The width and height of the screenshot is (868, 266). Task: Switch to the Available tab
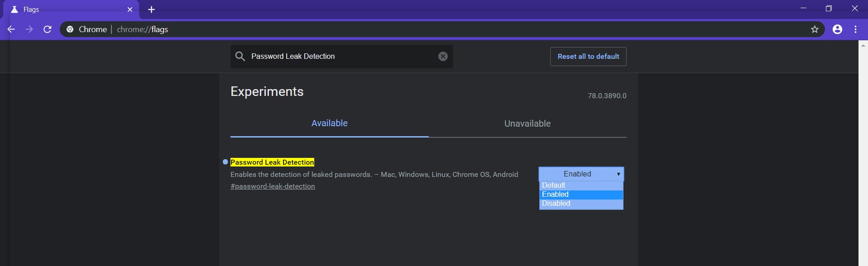point(329,123)
